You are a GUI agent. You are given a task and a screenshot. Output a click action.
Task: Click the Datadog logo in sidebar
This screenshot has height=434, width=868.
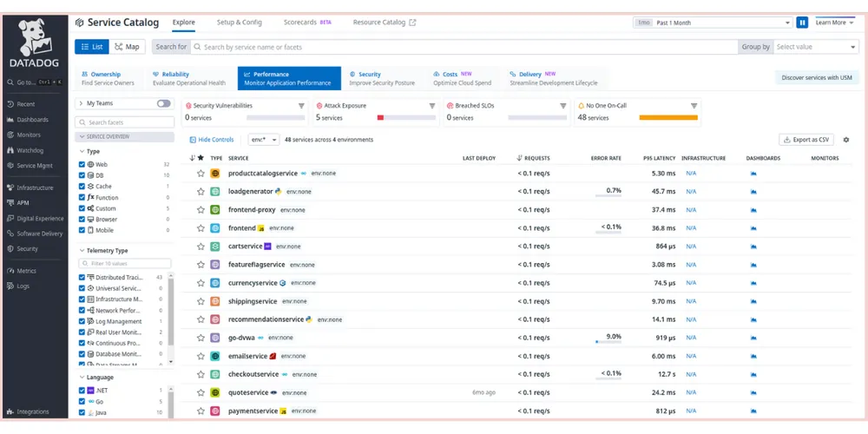click(x=36, y=44)
